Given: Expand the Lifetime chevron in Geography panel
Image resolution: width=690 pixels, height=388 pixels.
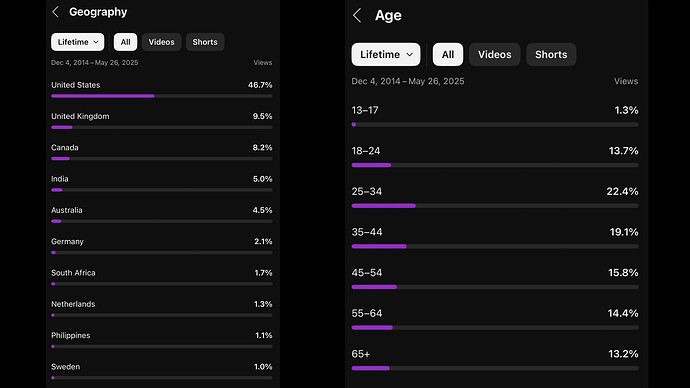Looking at the screenshot, I should pos(96,42).
